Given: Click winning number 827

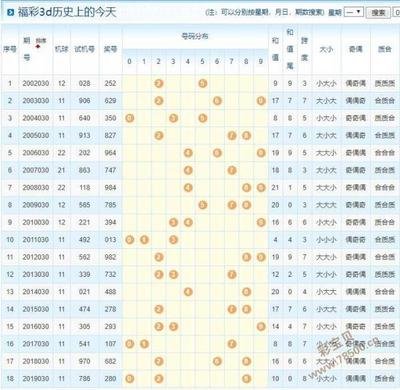Looking at the screenshot, I should click(110, 135).
